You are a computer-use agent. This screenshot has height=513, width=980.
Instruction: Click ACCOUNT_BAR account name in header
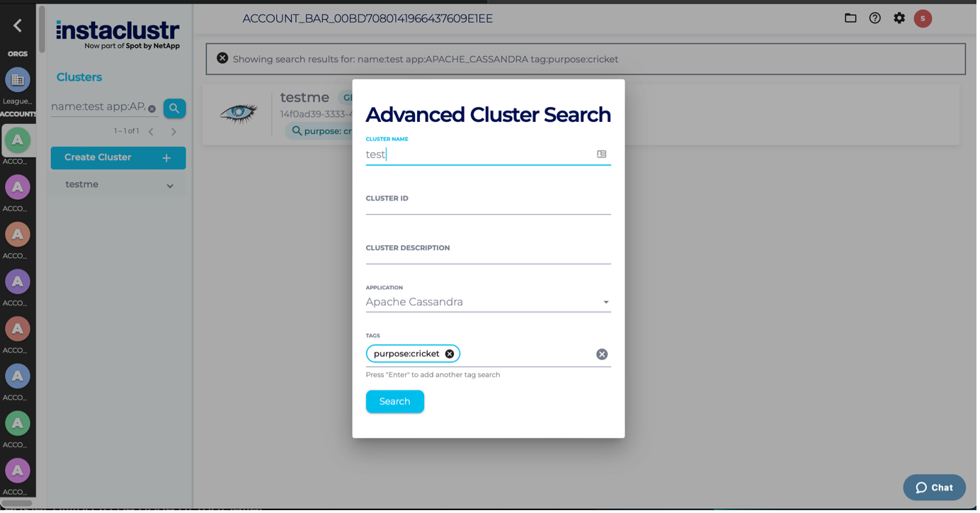(x=369, y=18)
